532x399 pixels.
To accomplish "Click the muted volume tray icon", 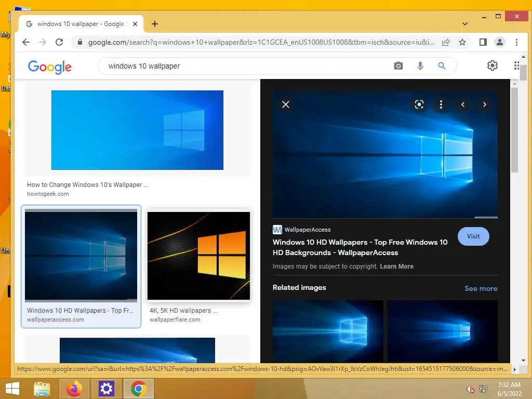I will 470,389.
